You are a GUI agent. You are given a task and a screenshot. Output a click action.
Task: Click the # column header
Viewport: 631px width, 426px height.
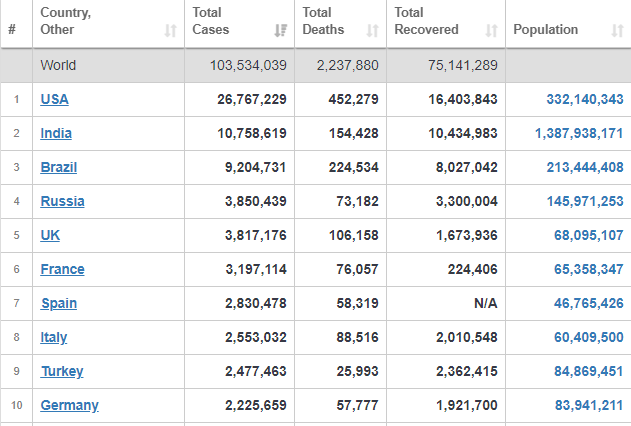tap(12, 29)
